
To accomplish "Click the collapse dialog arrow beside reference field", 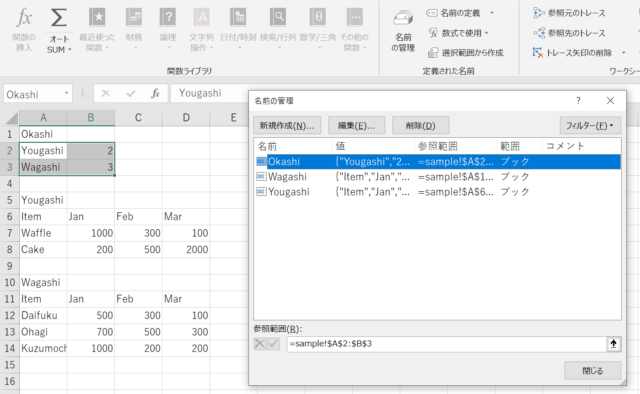I will coord(613,344).
